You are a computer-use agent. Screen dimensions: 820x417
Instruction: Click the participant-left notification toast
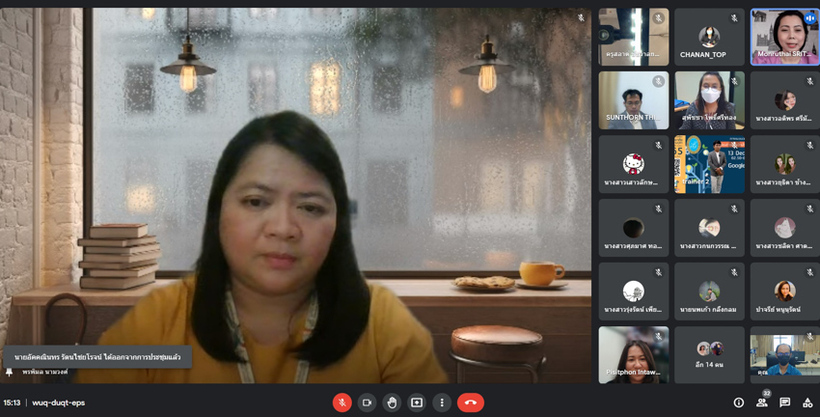97,355
